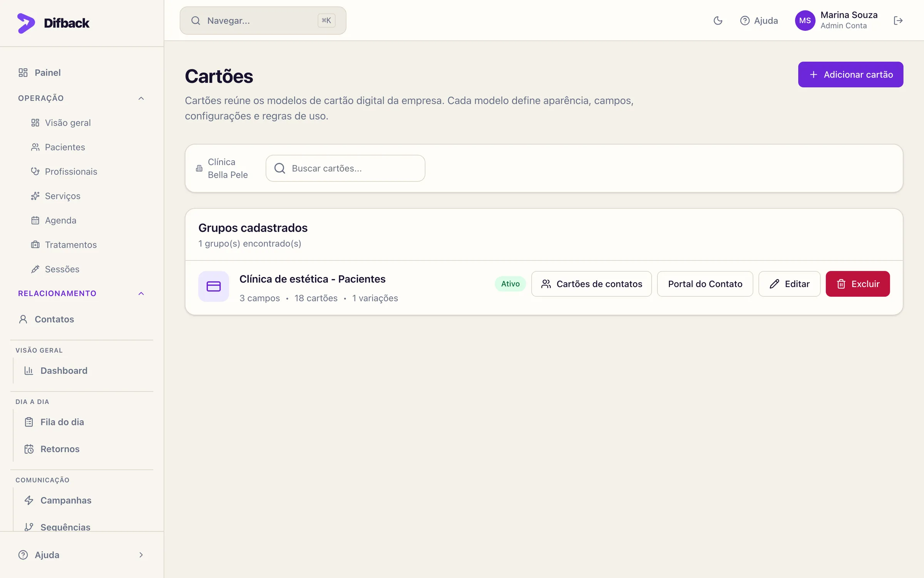Click the Dashboard chart icon
The image size is (924, 578).
[x=29, y=370]
